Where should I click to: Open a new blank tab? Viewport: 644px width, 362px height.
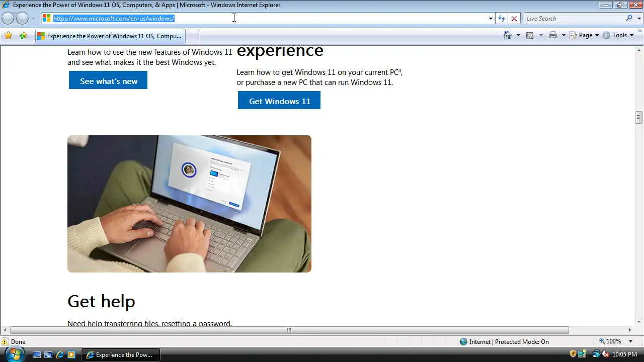coord(193,36)
